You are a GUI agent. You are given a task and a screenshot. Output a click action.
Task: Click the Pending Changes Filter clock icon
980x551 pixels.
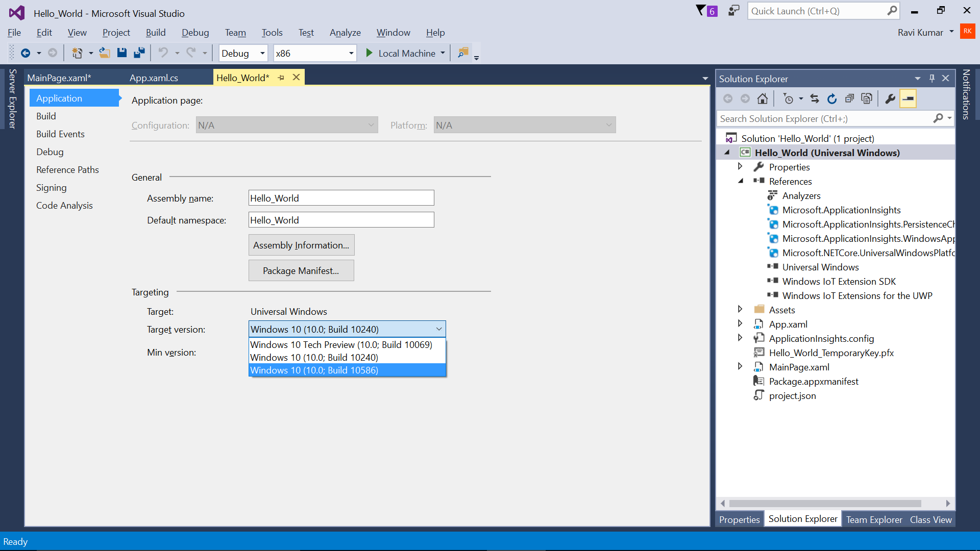789,99
